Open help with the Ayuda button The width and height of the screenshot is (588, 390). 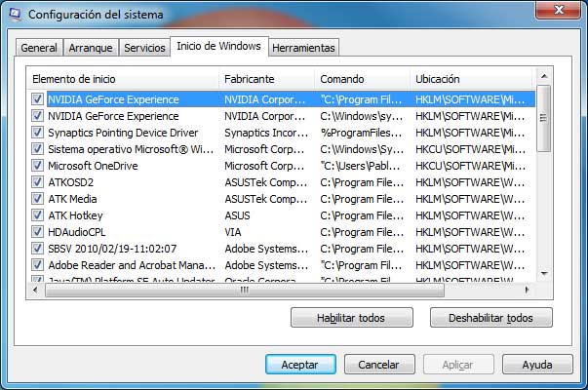[537, 365]
